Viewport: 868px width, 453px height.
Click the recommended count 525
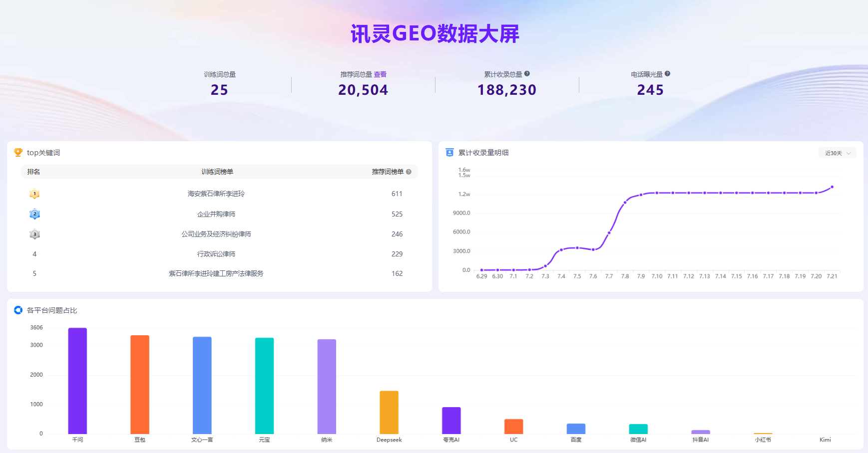pyautogui.click(x=397, y=214)
